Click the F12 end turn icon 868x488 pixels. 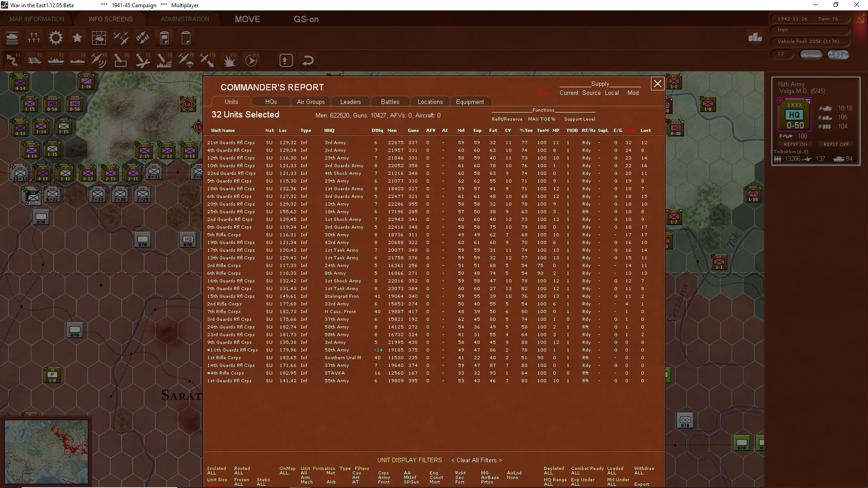point(251,60)
